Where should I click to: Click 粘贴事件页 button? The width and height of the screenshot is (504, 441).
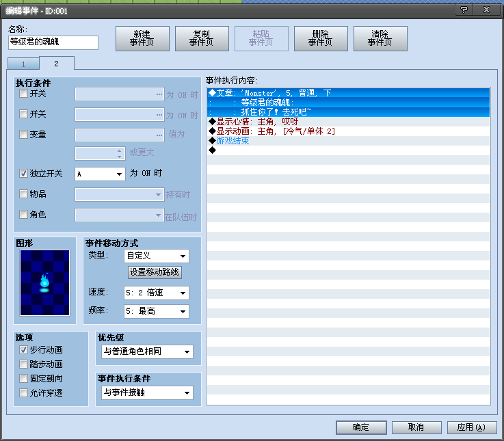click(261, 38)
